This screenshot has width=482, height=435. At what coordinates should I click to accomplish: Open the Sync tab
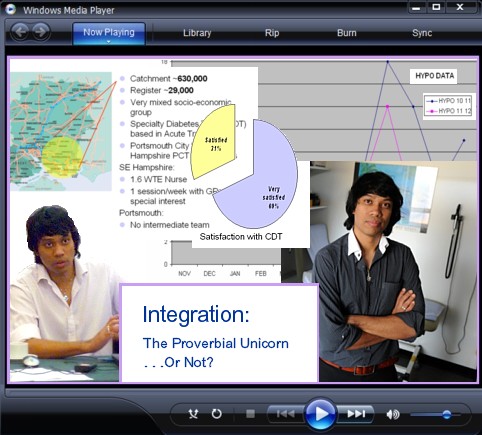point(422,33)
